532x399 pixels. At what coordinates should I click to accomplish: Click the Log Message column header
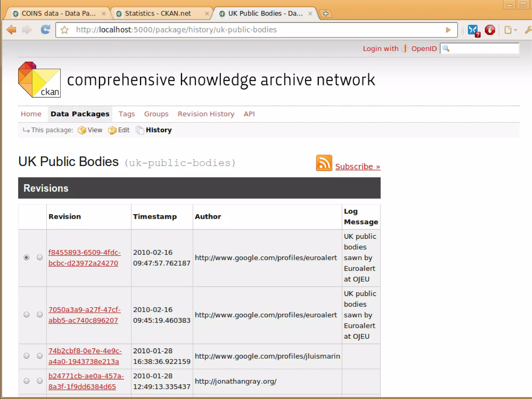(x=361, y=217)
